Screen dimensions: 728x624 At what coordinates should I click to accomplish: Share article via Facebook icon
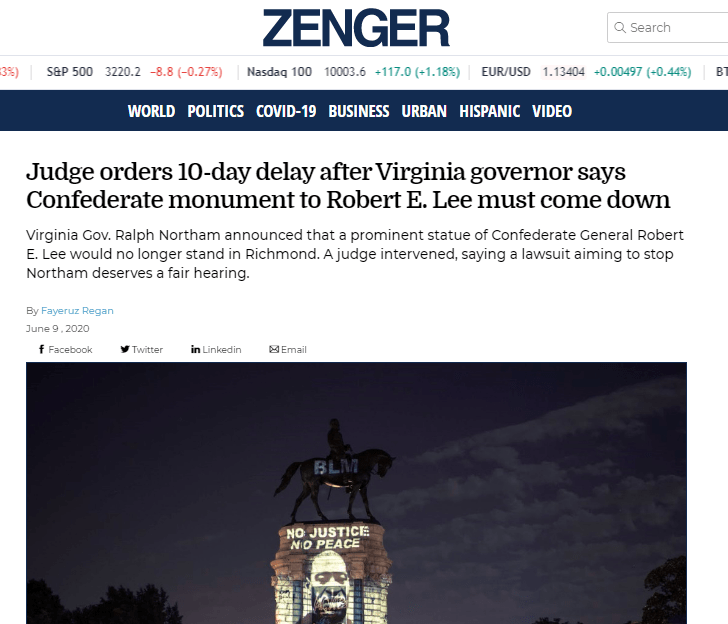click(x=41, y=349)
